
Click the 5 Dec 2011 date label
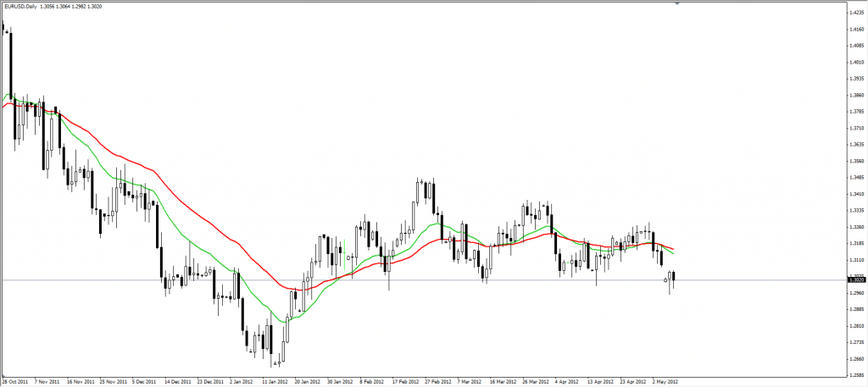point(146,381)
